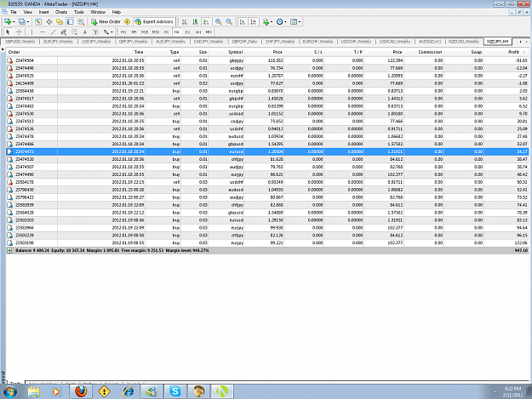Open the Templates icon
This screenshot has width=532, height=399.
294,22
